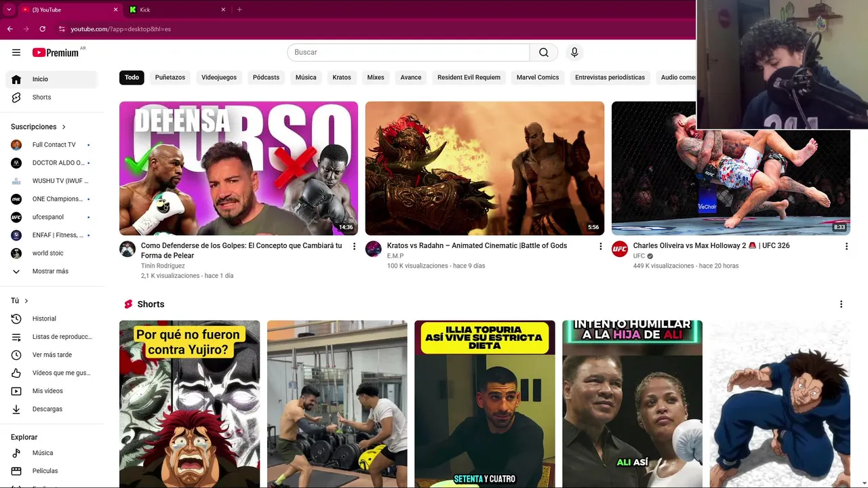Open Historial in the sidebar
Image resolution: width=868 pixels, height=488 pixels.
pyautogui.click(x=52, y=319)
